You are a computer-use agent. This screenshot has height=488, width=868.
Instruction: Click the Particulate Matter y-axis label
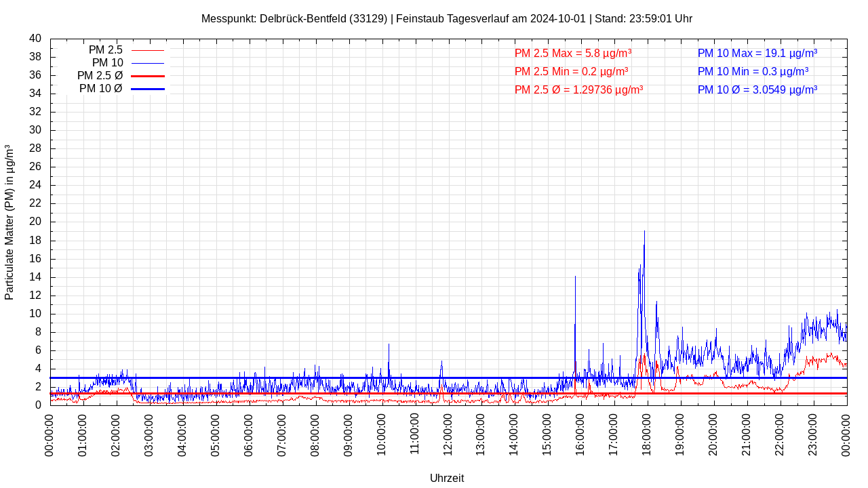point(9,222)
